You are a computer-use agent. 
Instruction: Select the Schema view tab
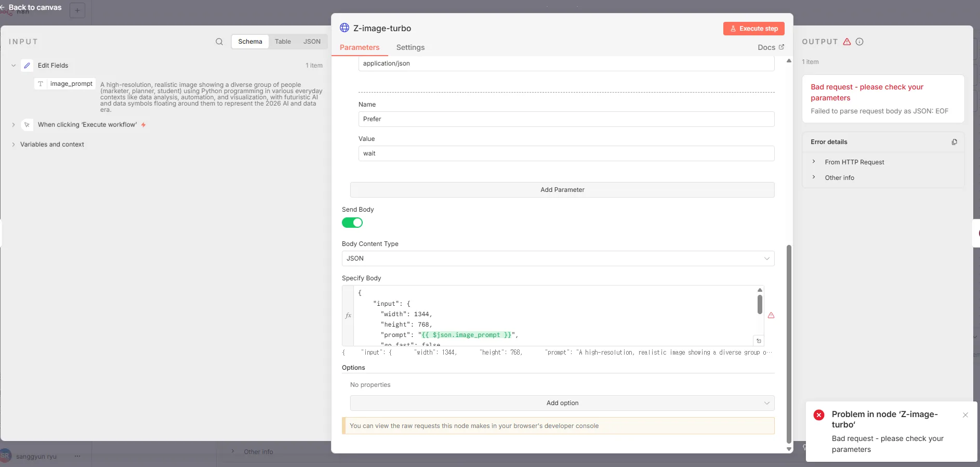point(250,42)
